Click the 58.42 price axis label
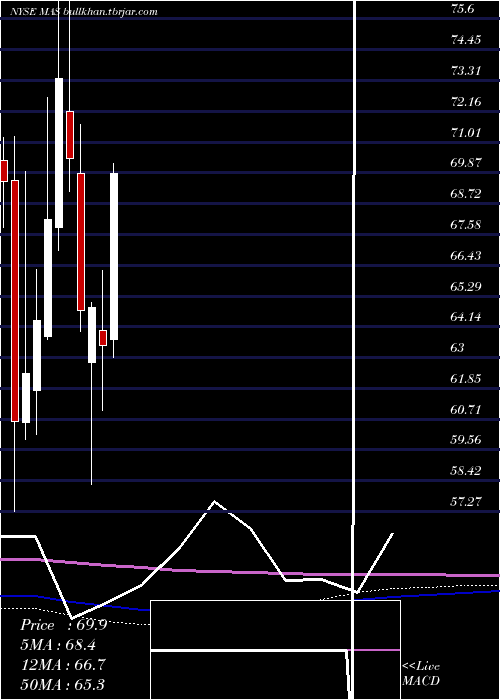 (466, 471)
